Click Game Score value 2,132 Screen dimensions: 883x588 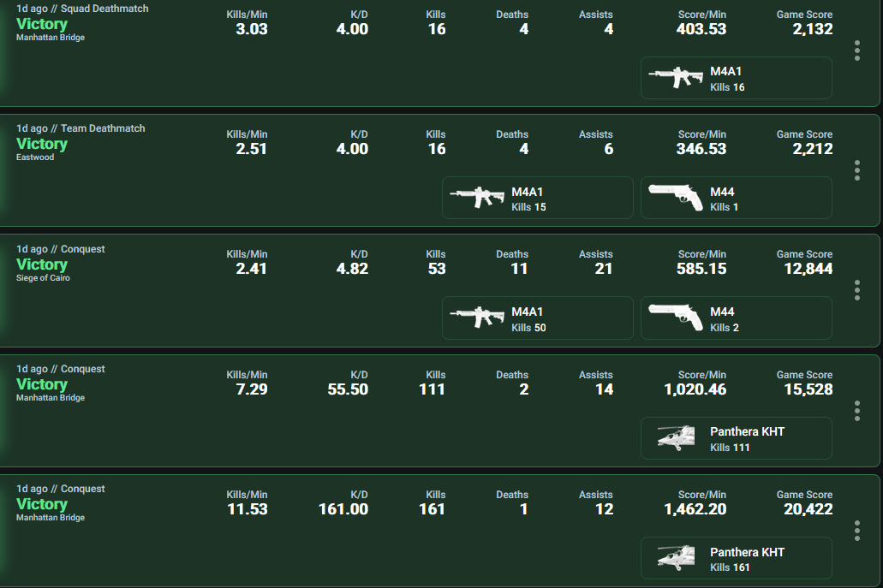point(813,29)
